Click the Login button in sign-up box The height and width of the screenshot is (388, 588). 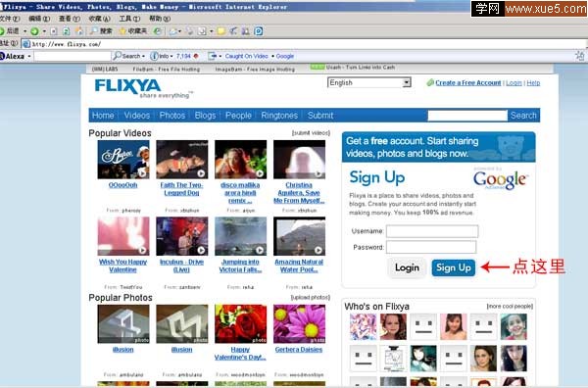click(x=407, y=267)
